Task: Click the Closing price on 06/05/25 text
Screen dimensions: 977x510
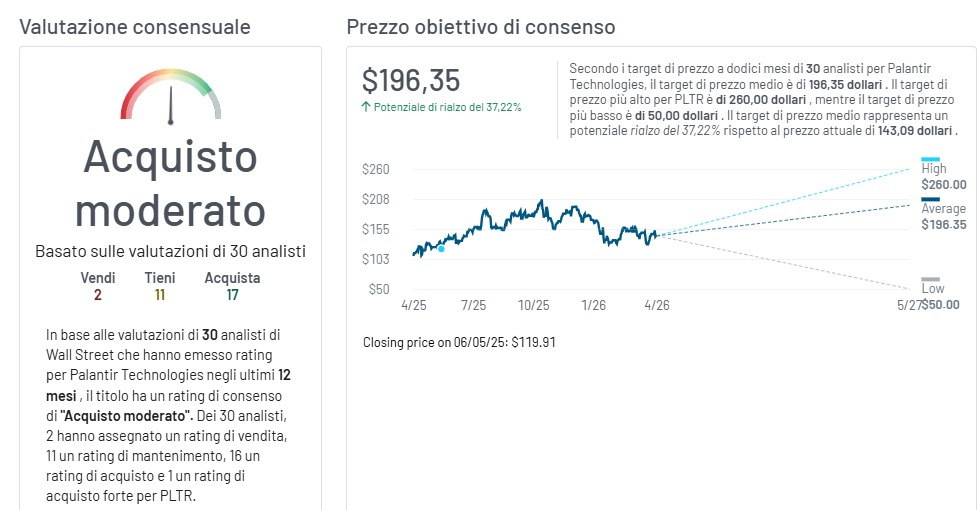Action: 459,342
